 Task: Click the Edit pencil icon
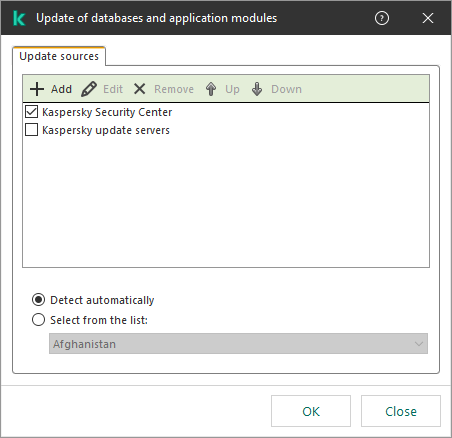(x=89, y=89)
